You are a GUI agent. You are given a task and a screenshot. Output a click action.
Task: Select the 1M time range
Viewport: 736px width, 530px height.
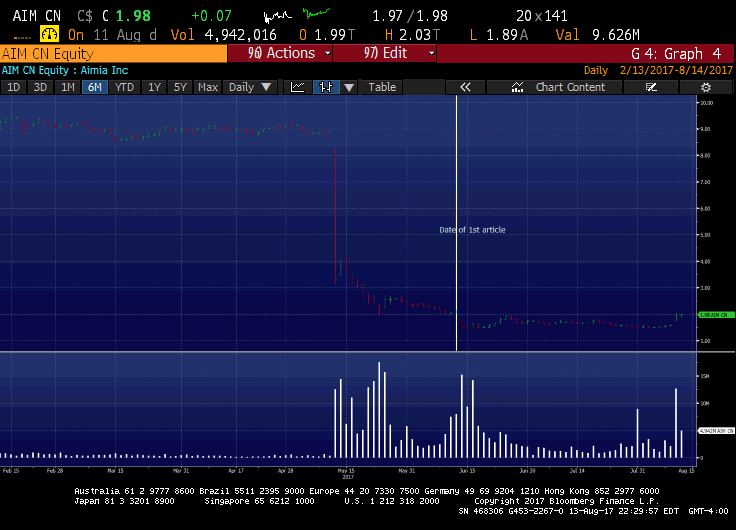point(68,87)
